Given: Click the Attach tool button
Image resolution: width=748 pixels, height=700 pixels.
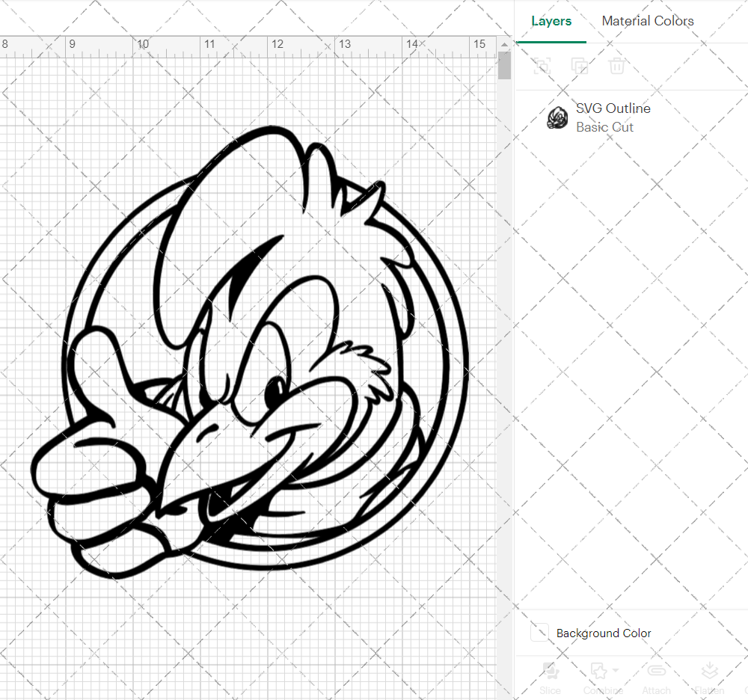Looking at the screenshot, I should [x=657, y=678].
